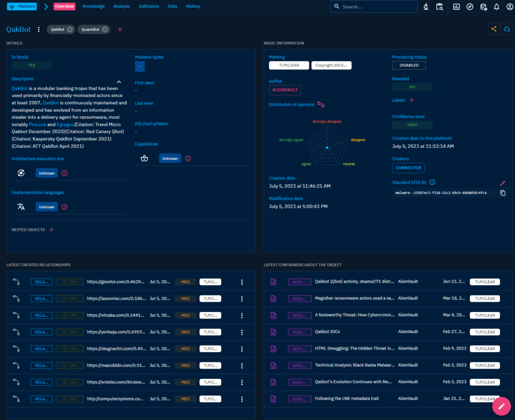Screen dimensions: 515x420
Task: Copy the Standard STIX ID
Action: (502, 193)
